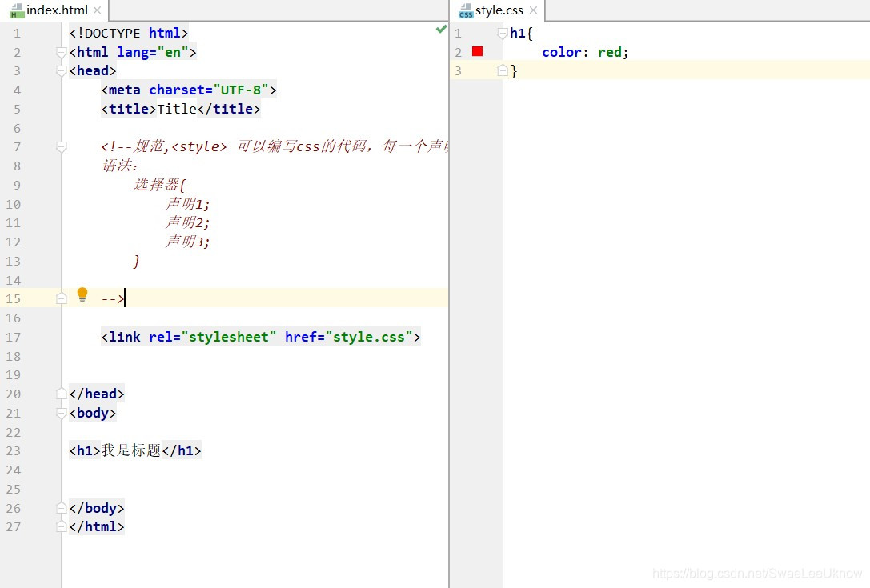Screen dimensions: 870x588
Task: Click the 选择器{ comment line
Action: pos(160,184)
